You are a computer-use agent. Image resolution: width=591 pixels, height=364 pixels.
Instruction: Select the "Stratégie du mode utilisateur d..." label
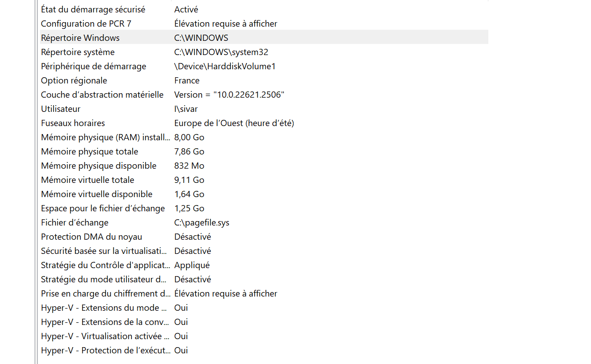click(x=104, y=279)
